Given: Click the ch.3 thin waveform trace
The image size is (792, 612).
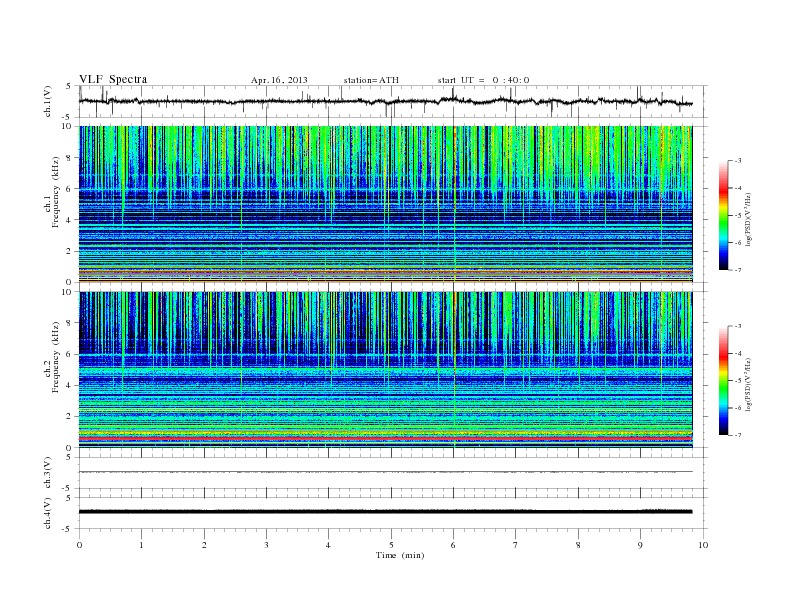Looking at the screenshot, I should point(385,472).
